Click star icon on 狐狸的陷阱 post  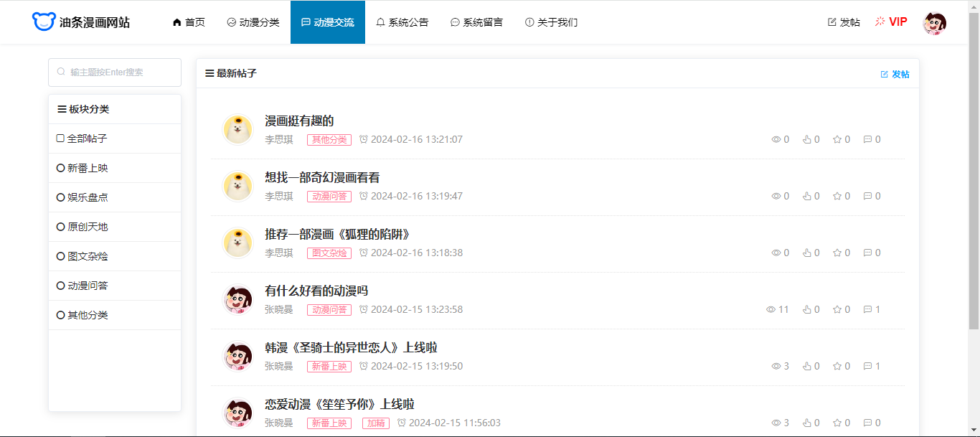837,253
